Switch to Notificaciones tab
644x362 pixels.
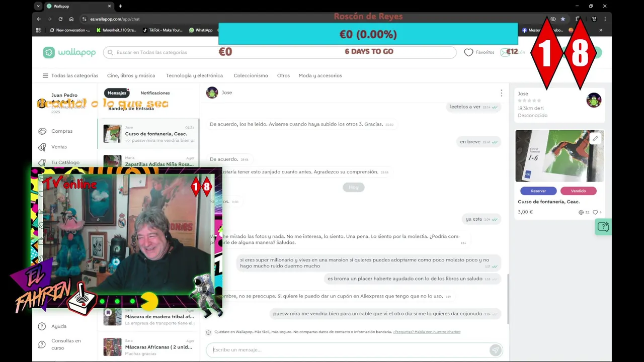(x=155, y=93)
